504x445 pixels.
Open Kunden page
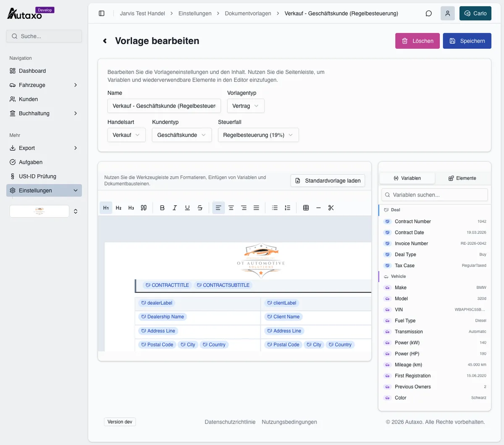point(44,99)
